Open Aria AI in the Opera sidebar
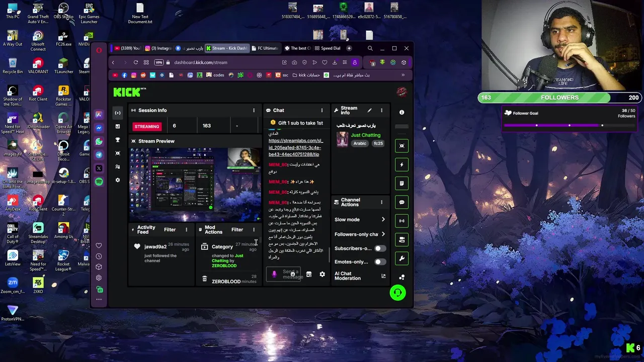The width and height of the screenshot is (644, 362). pyautogui.click(x=99, y=115)
